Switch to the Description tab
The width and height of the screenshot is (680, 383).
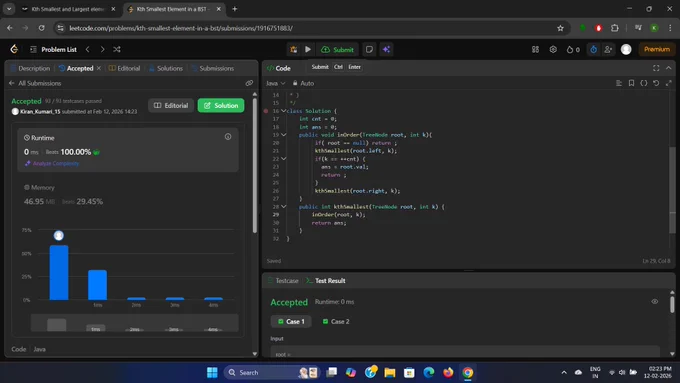point(30,69)
